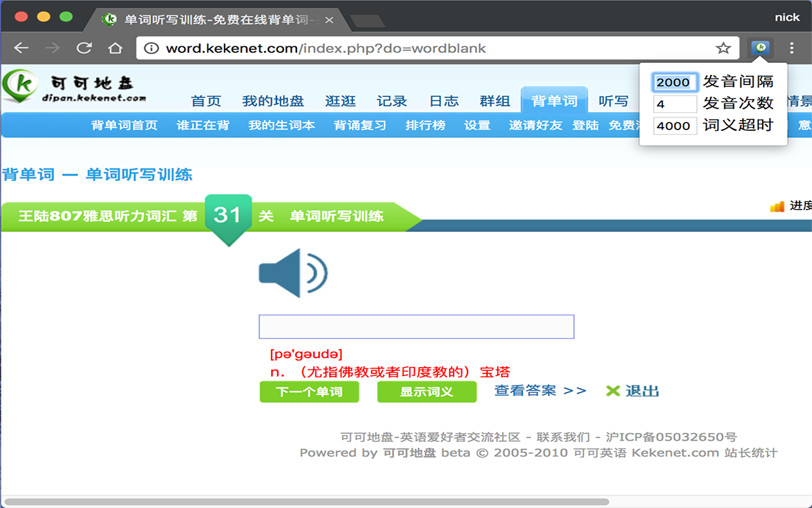Go to the 首页 tab

point(206,101)
